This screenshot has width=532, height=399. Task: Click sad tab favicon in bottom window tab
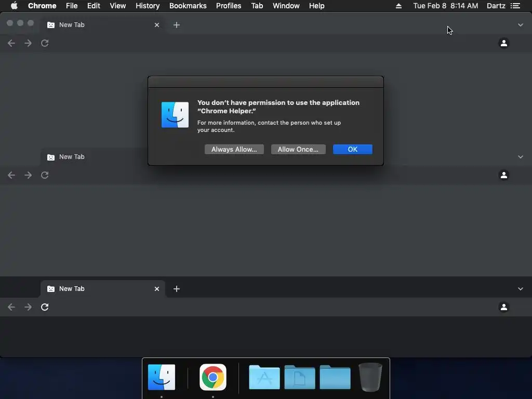click(51, 289)
